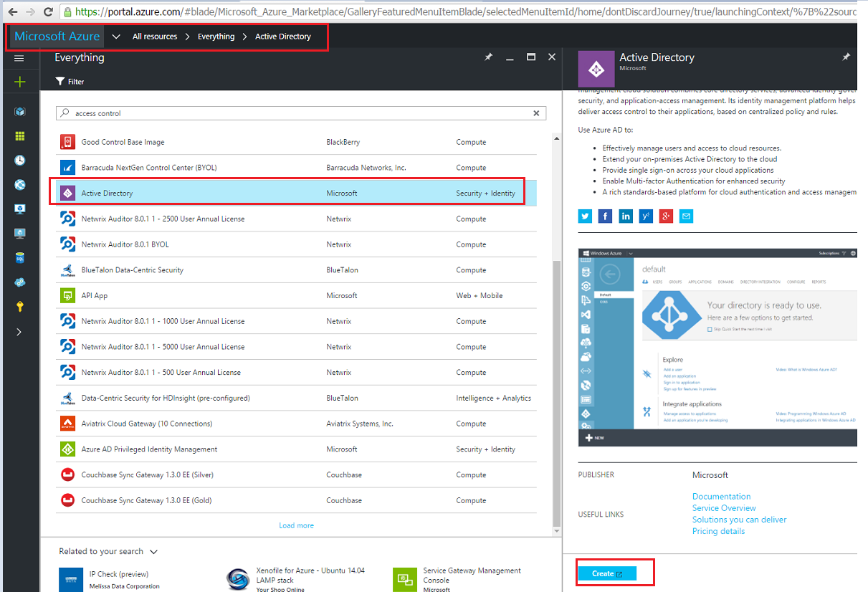Image resolution: width=868 pixels, height=592 pixels.
Task: Open SQL databases sidebar icon
Action: 19,258
